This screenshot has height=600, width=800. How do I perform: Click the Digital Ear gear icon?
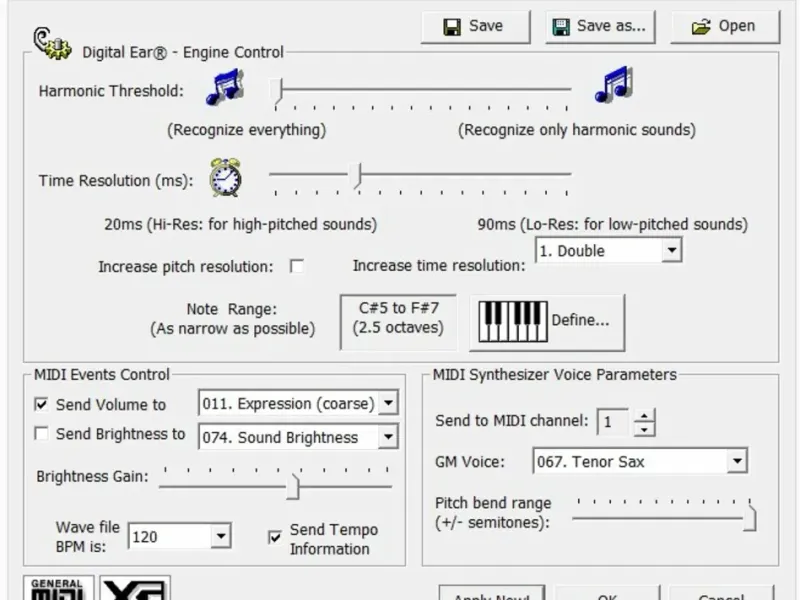point(52,44)
